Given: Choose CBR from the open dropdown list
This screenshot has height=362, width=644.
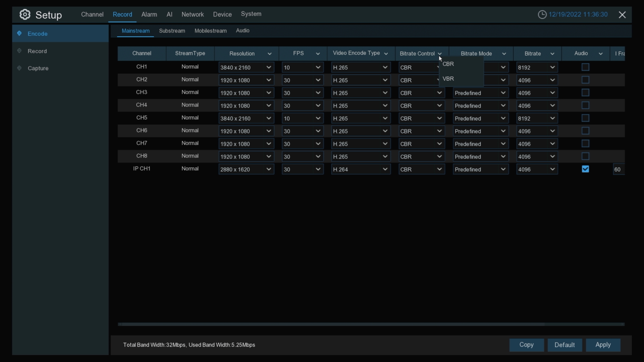Looking at the screenshot, I should coord(462,64).
